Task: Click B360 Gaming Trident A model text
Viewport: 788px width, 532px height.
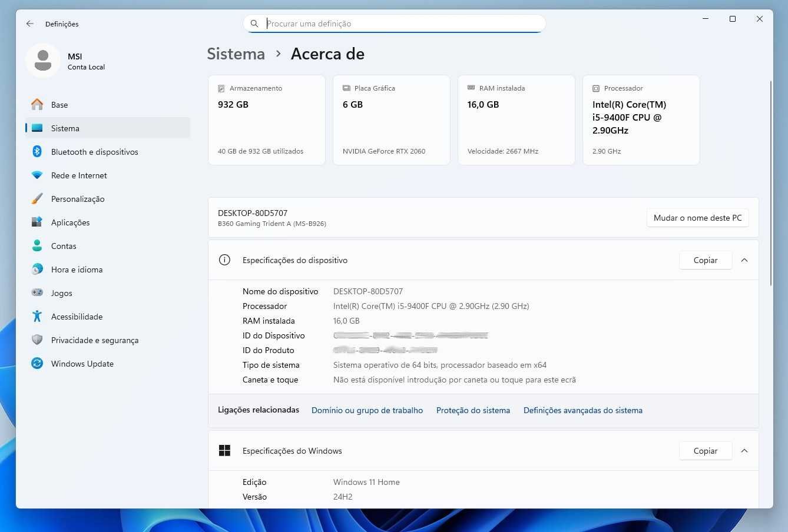Action: (x=272, y=224)
